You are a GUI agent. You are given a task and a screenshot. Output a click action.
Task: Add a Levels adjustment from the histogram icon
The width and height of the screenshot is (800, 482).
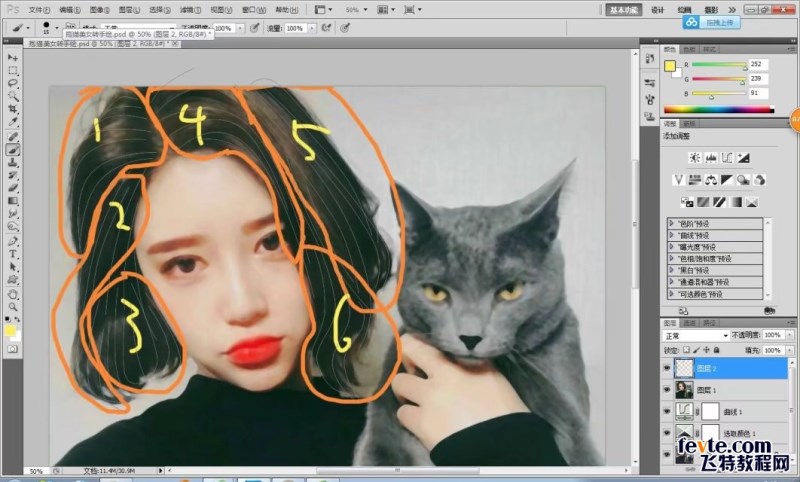710,158
